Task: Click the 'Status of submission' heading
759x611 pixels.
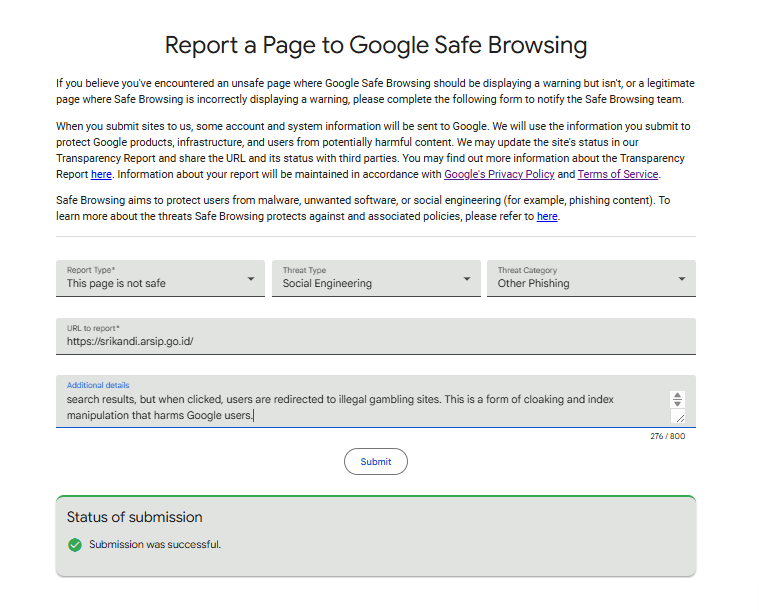Action: (x=135, y=517)
